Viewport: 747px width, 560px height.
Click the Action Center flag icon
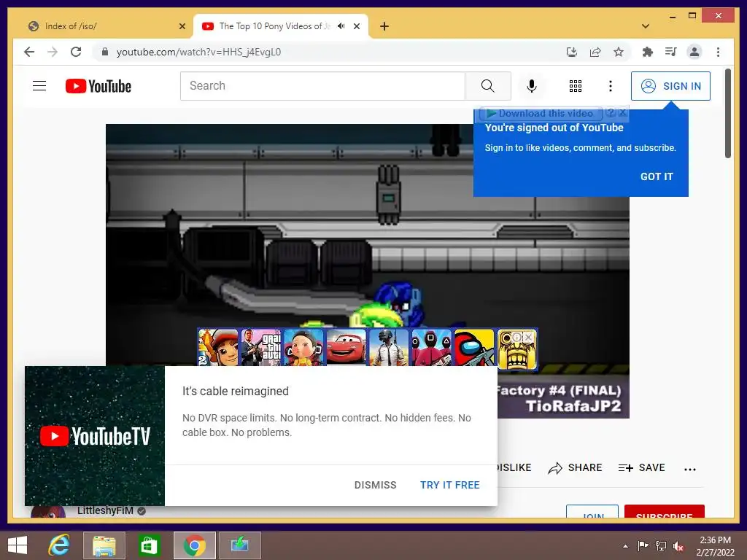point(643,546)
